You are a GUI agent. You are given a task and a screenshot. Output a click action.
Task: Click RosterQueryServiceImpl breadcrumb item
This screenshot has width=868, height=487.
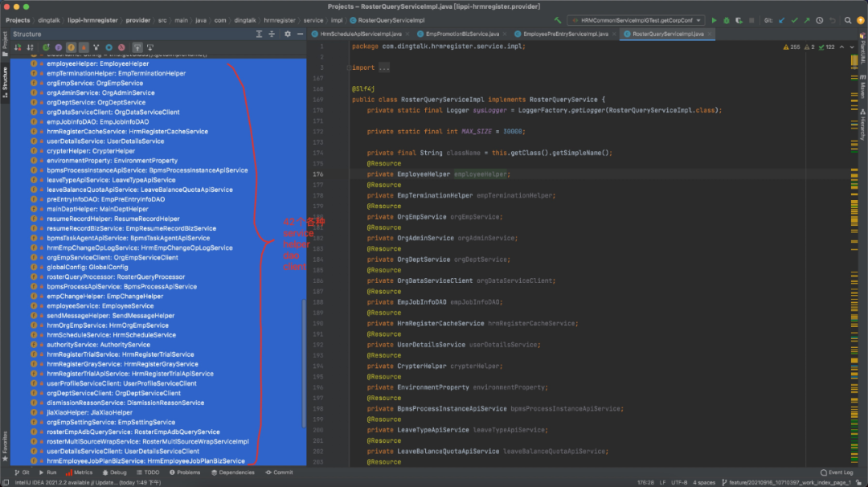point(387,20)
